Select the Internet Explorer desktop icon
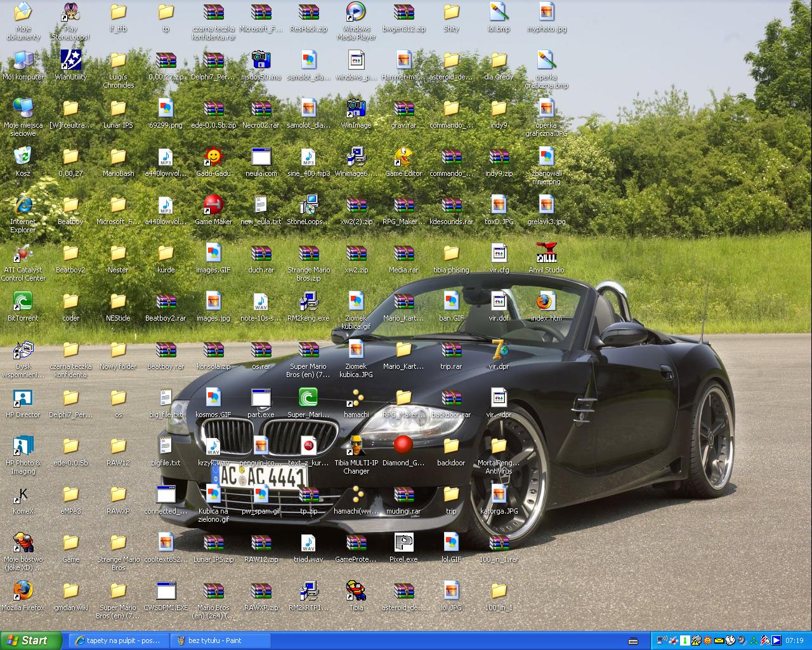 click(x=23, y=206)
